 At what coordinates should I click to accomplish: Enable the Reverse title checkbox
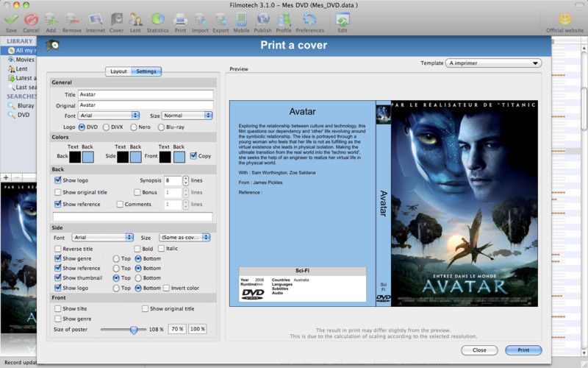[x=58, y=249]
